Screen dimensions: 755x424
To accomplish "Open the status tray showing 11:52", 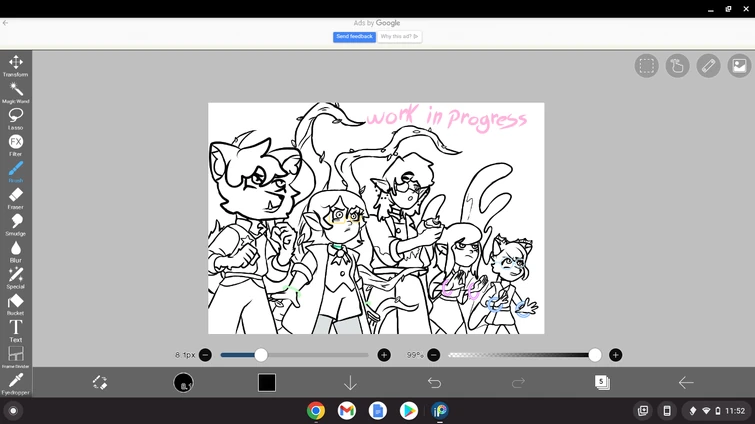I will (717, 411).
